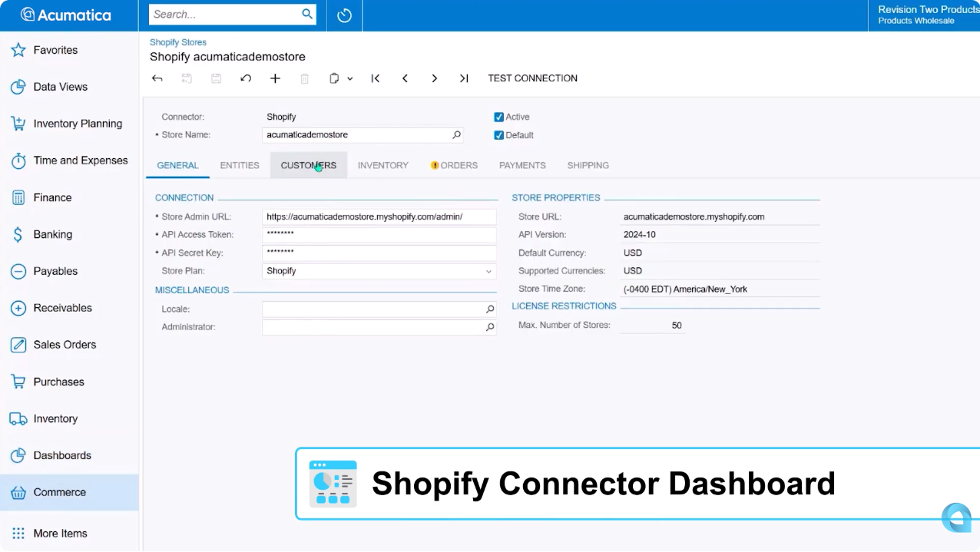Disable the Default store checkbox
The image size is (980, 552).
pyautogui.click(x=498, y=134)
